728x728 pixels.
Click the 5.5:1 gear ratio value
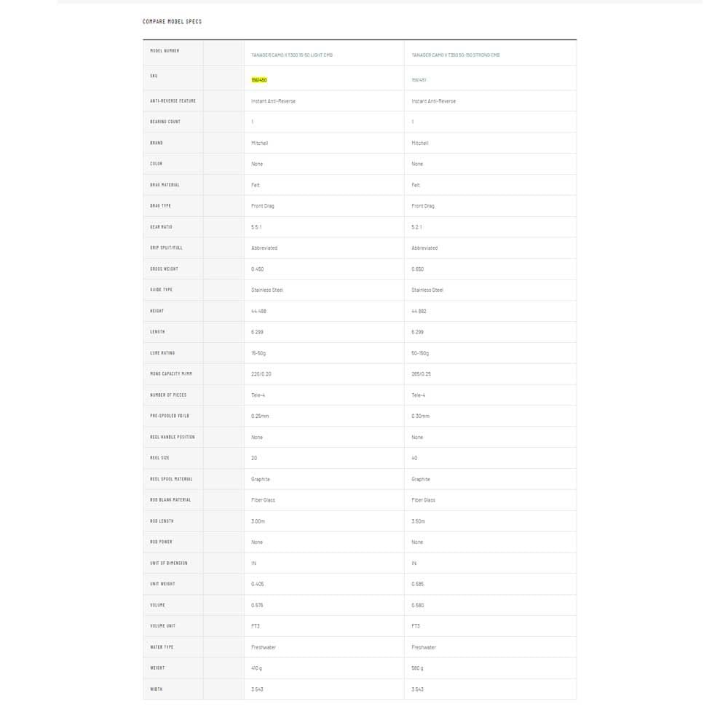(x=257, y=227)
